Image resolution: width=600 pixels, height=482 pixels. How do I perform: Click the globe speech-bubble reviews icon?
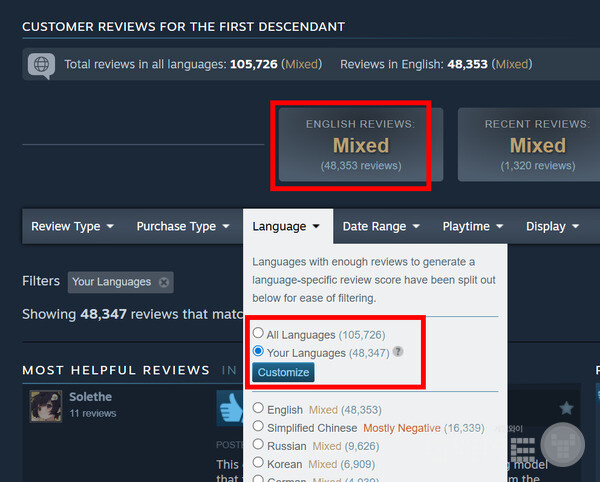pyautogui.click(x=42, y=65)
